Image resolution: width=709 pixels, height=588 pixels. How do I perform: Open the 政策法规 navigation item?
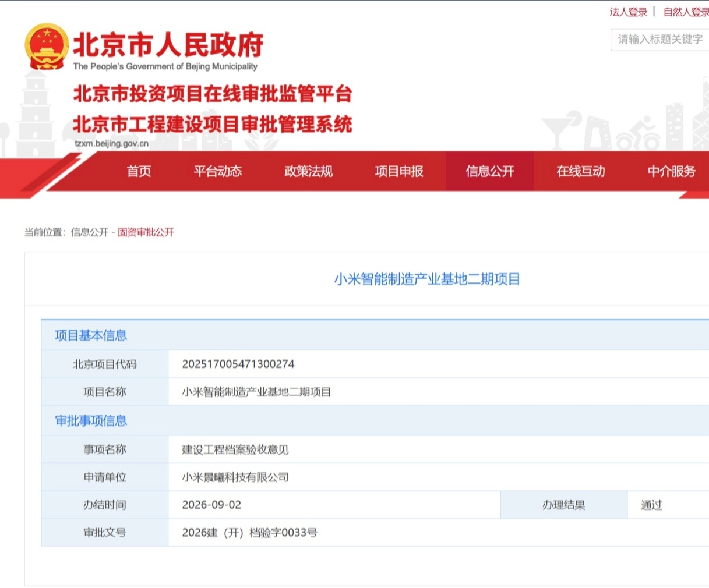point(308,171)
